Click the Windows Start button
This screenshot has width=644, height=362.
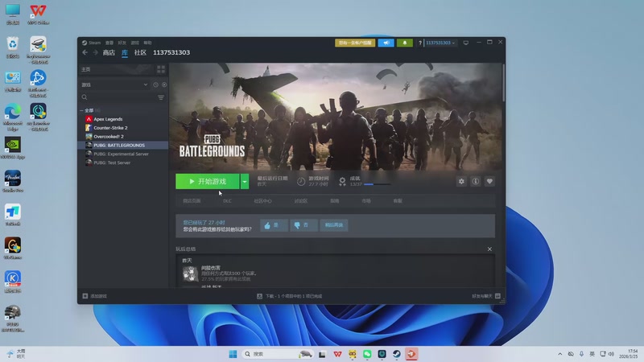point(233,354)
